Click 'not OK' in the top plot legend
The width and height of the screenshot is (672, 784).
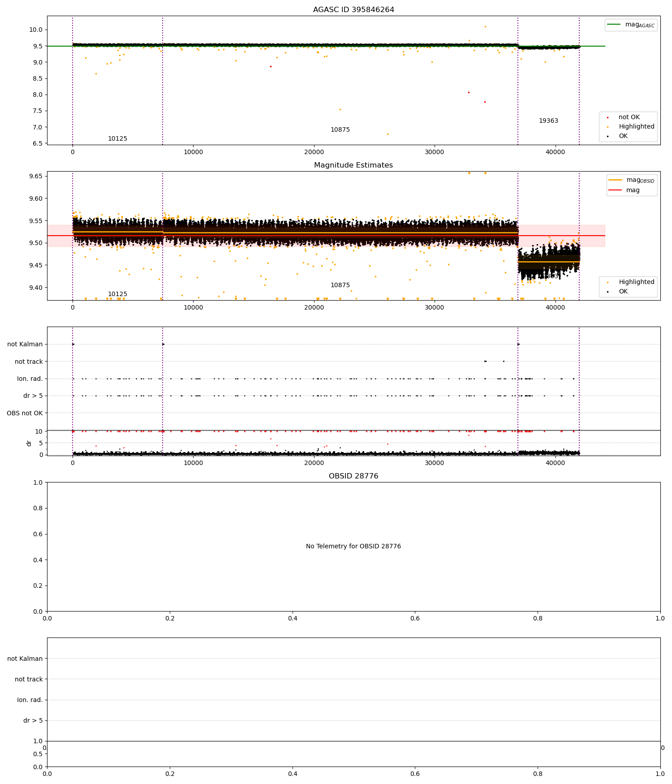click(x=629, y=117)
